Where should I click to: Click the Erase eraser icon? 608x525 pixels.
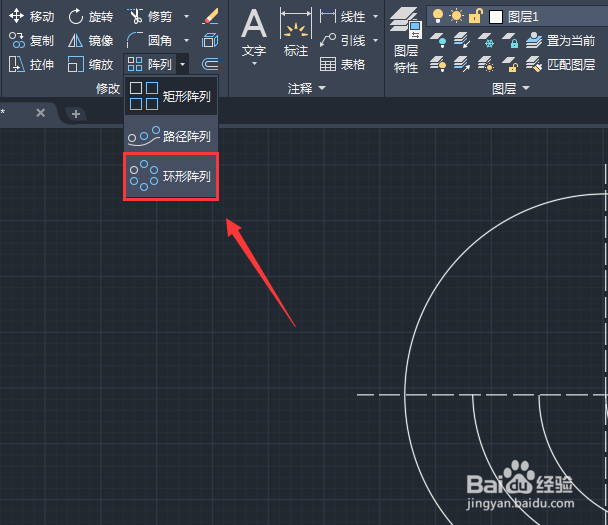[x=210, y=17]
